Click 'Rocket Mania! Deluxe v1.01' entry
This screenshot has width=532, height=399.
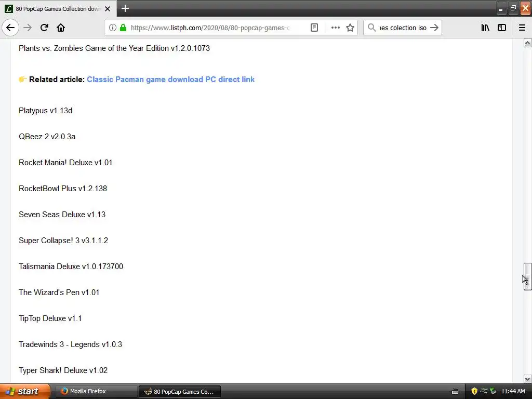65,163
